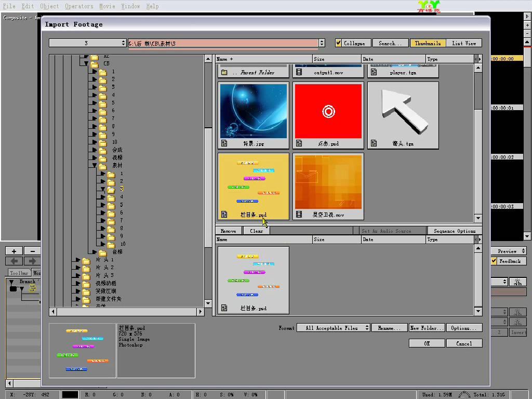Click the Rename... button
Image resolution: width=532 pixels, height=399 pixels.
coord(389,328)
